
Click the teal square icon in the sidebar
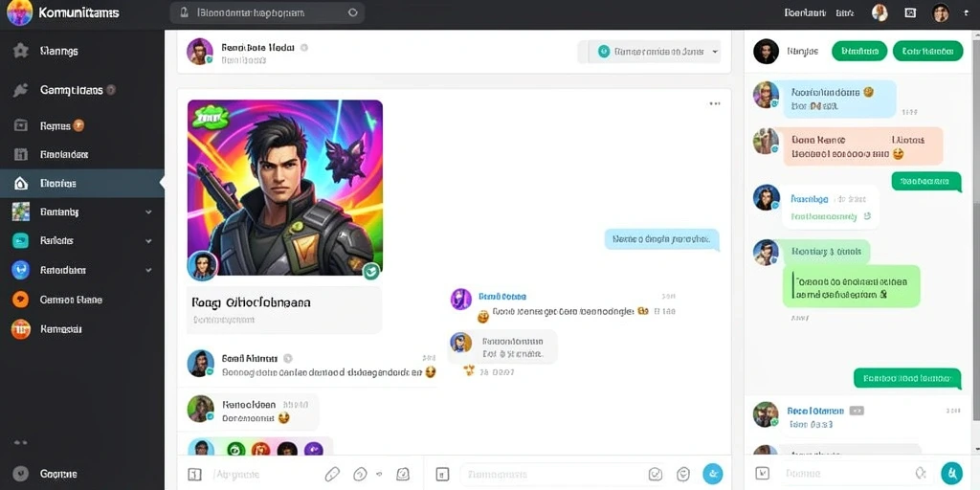click(21, 240)
